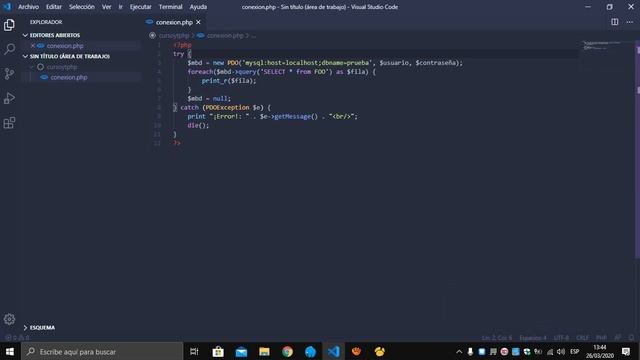
Task: Open the Windows Start menu
Action: tap(10, 351)
